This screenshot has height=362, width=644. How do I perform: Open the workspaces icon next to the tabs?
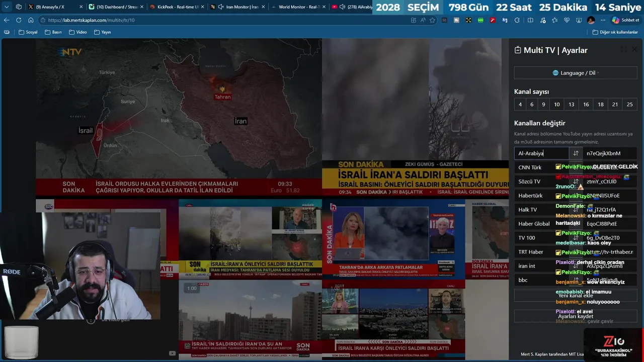pyautogui.click(x=19, y=7)
